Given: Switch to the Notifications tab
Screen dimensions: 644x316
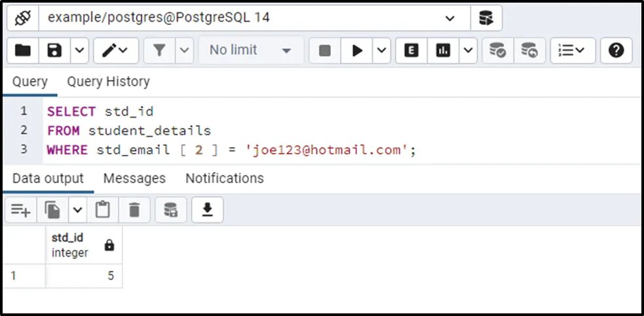Looking at the screenshot, I should (224, 178).
